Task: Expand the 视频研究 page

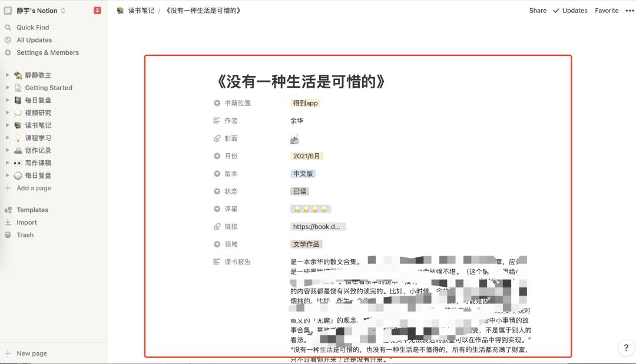Action: click(6, 112)
